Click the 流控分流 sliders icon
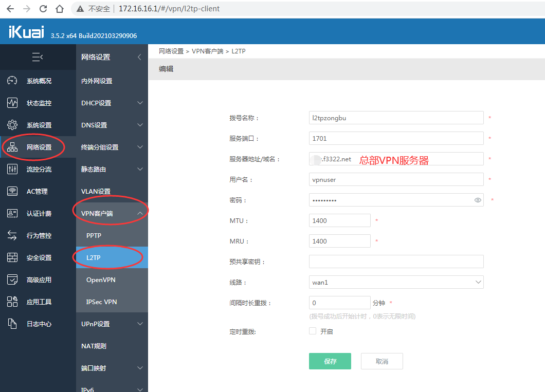Viewport: 545px width, 392px height. pos(12,169)
